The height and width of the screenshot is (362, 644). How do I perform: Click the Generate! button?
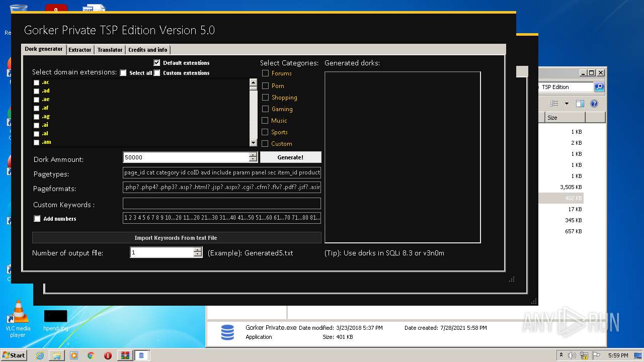point(290,157)
